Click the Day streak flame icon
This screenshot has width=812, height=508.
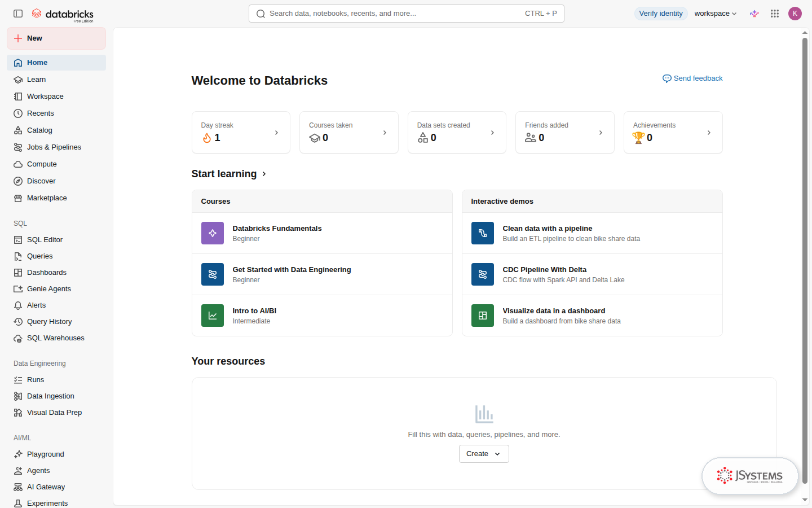click(207, 138)
